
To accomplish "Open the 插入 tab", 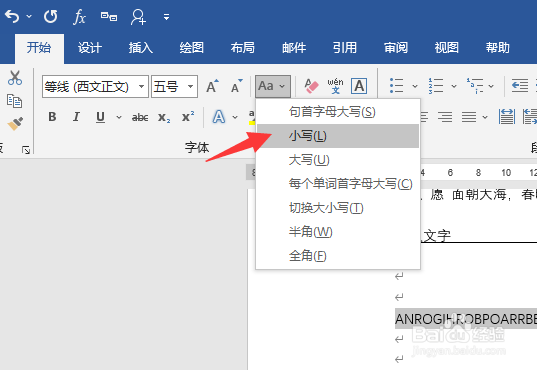I will tap(141, 48).
